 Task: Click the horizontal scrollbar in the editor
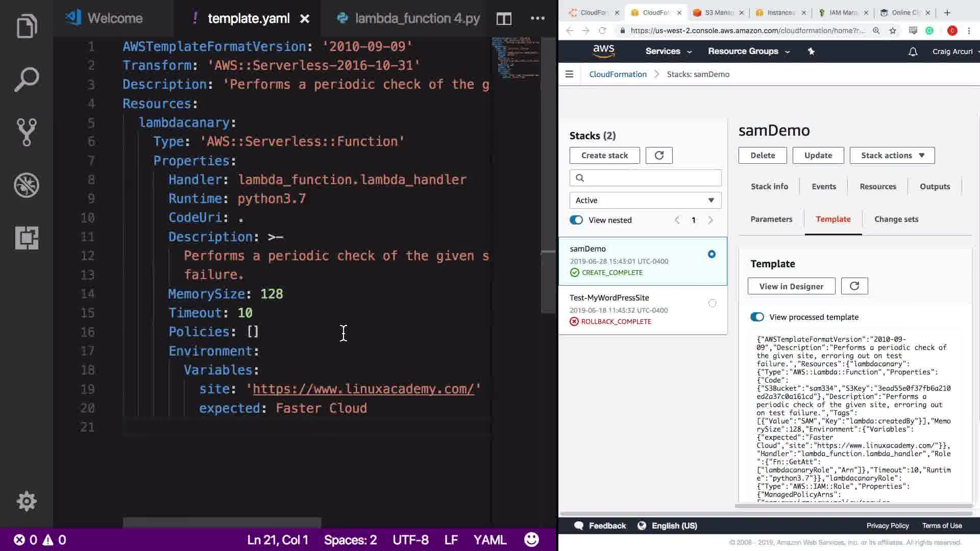click(x=222, y=522)
